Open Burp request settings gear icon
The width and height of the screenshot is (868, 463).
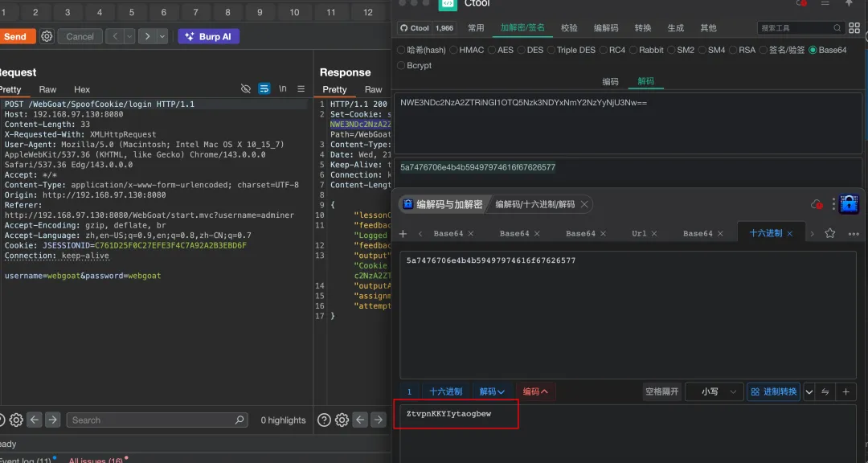pos(47,36)
